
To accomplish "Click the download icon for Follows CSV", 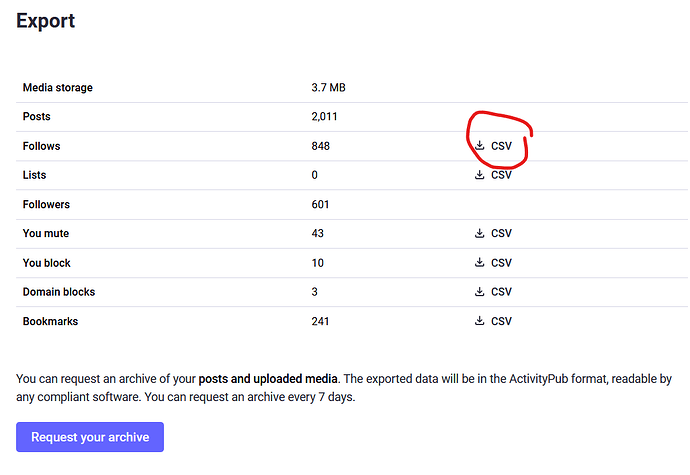I will pos(480,146).
